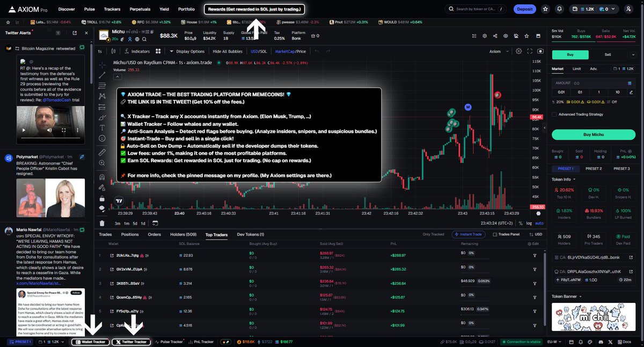The height and width of the screenshot is (347, 644).
Task: Open the Trackers menu
Action: click(x=112, y=9)
